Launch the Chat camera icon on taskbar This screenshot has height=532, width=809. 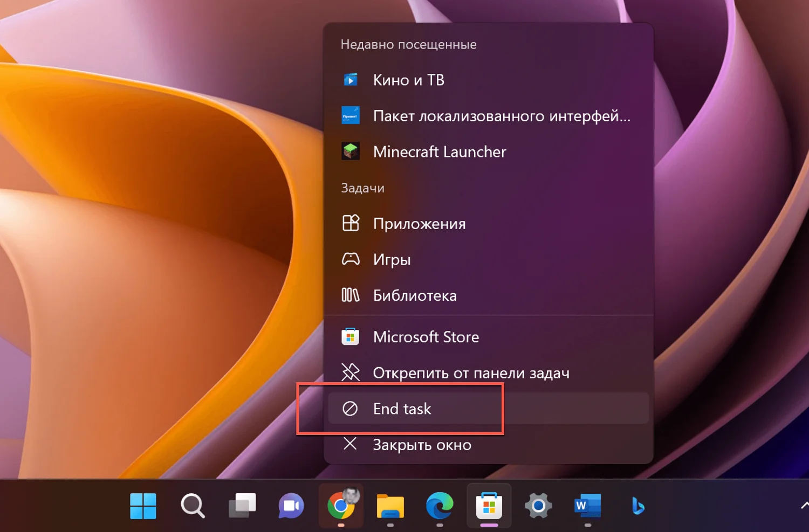(291, 506)
